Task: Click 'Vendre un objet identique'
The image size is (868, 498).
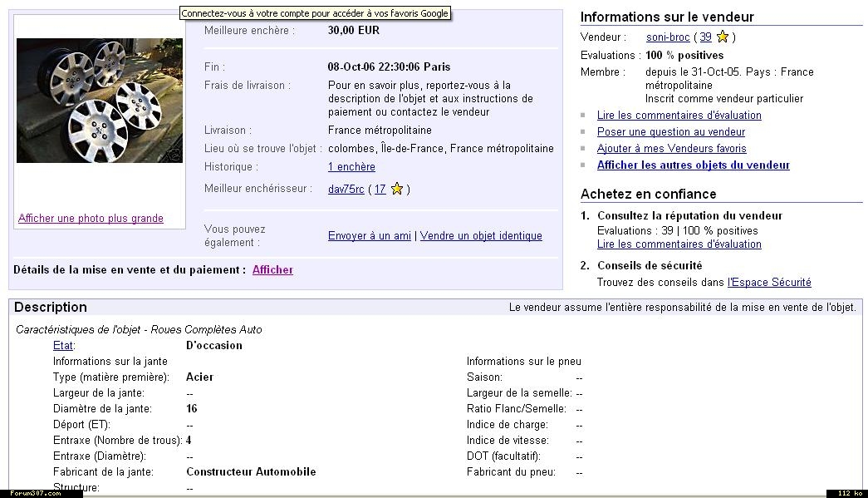Action: click(481, 236)
